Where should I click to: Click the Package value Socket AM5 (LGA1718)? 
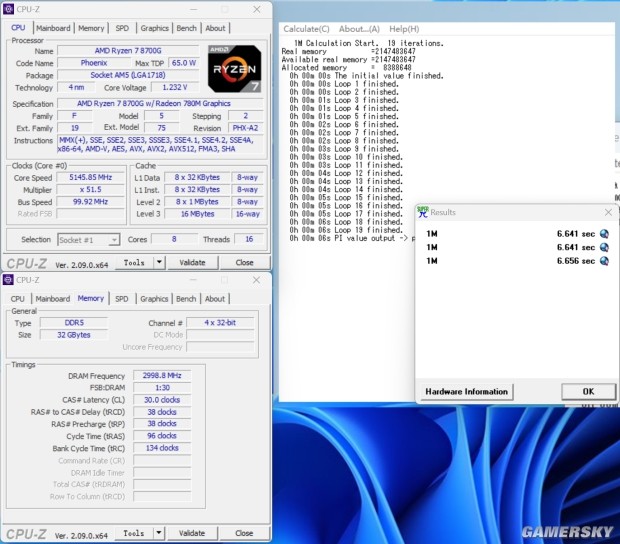tap(128, 75)
